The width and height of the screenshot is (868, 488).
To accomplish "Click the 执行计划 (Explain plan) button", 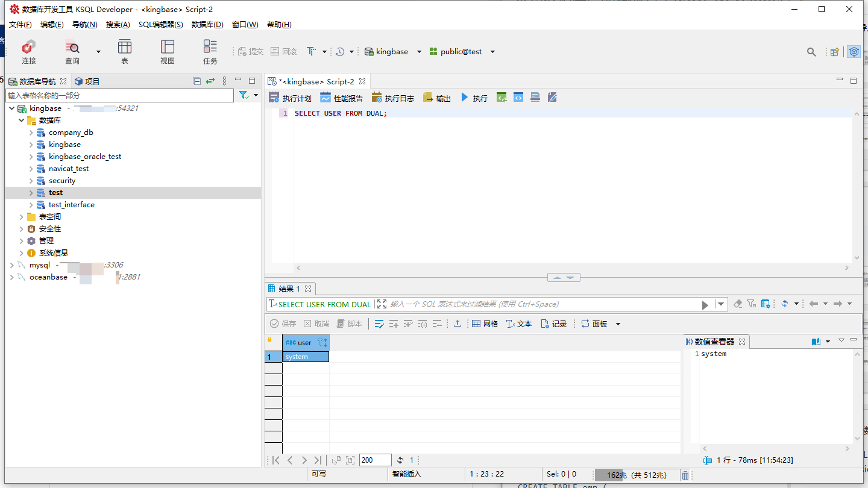I will [x=290, y=98].
